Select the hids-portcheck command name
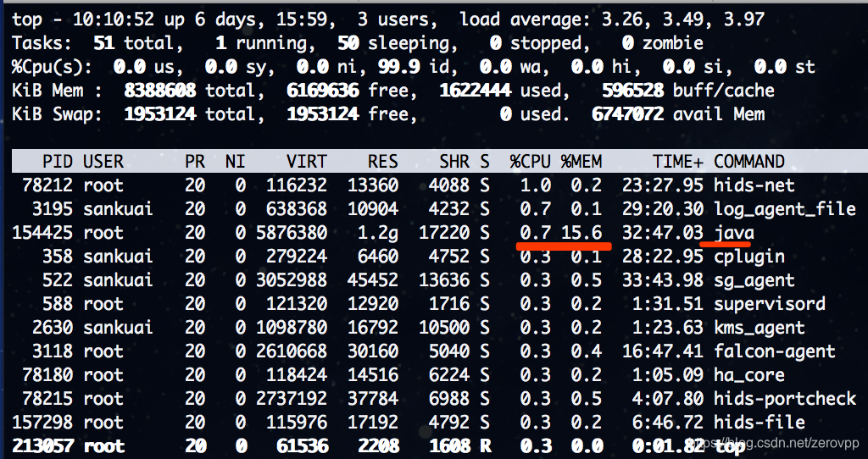Image resolution: width=868 pixels, height=459 pixels. [x=784, y=399]
